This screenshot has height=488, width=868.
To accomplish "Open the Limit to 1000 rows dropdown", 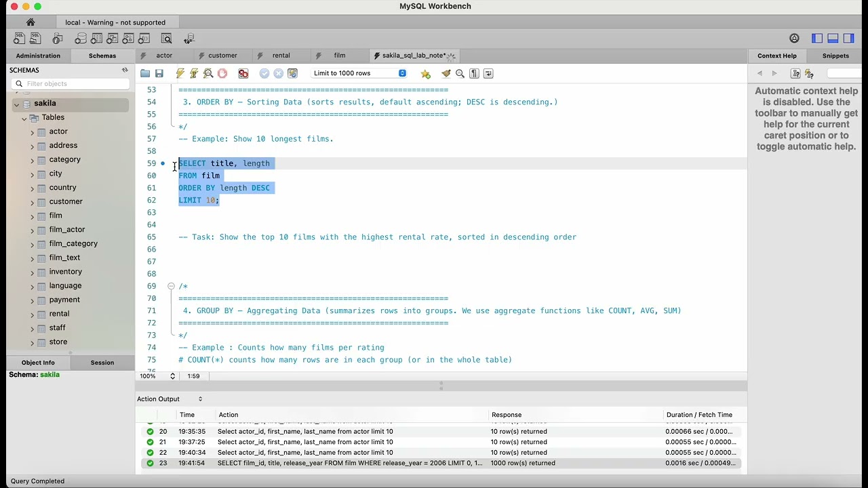I will click(359, 73).
